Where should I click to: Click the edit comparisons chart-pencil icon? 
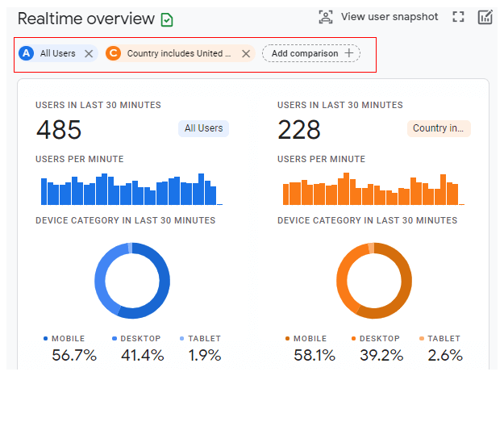click(485, 17)
